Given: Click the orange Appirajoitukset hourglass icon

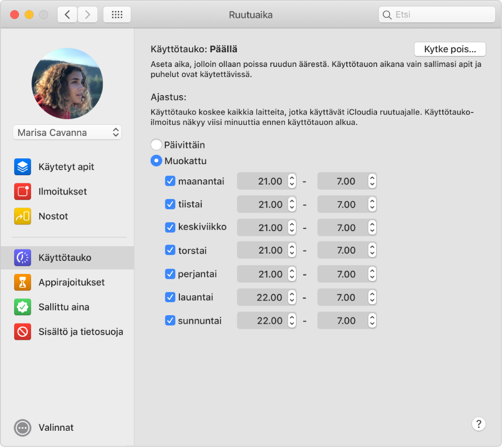Looking at the screenshot, I should coord(22,282).
